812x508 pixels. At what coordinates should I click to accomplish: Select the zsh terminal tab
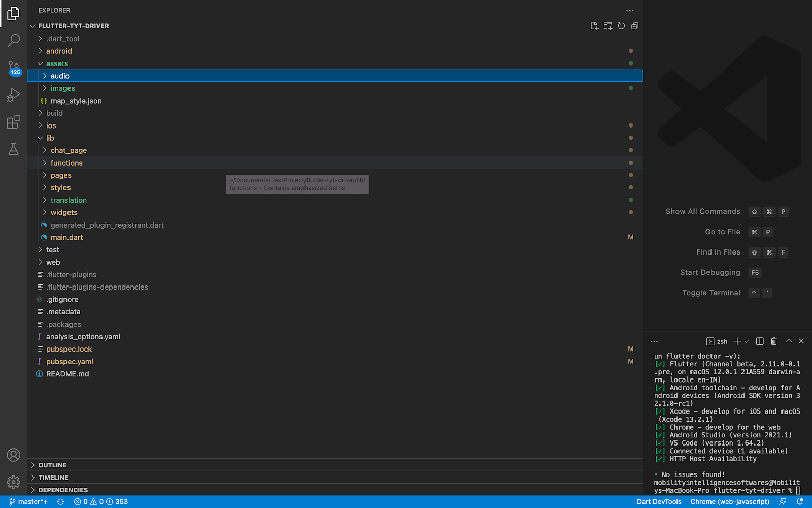click(x=718, y=341)
